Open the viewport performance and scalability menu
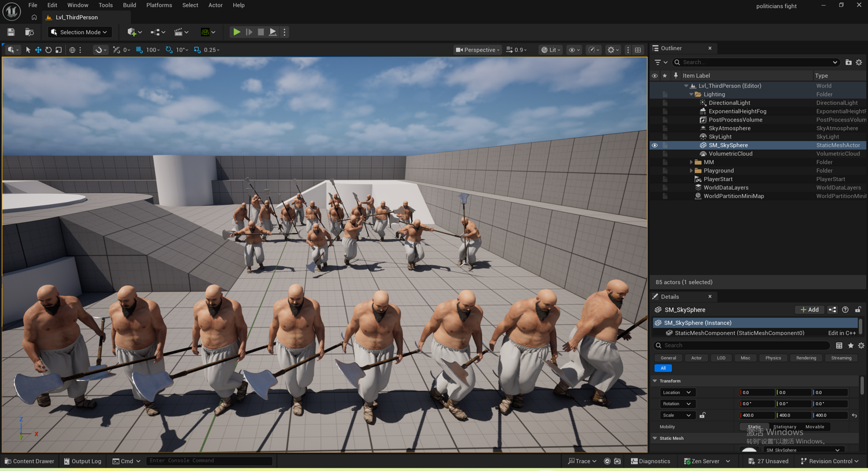 [x=594, y=50]
